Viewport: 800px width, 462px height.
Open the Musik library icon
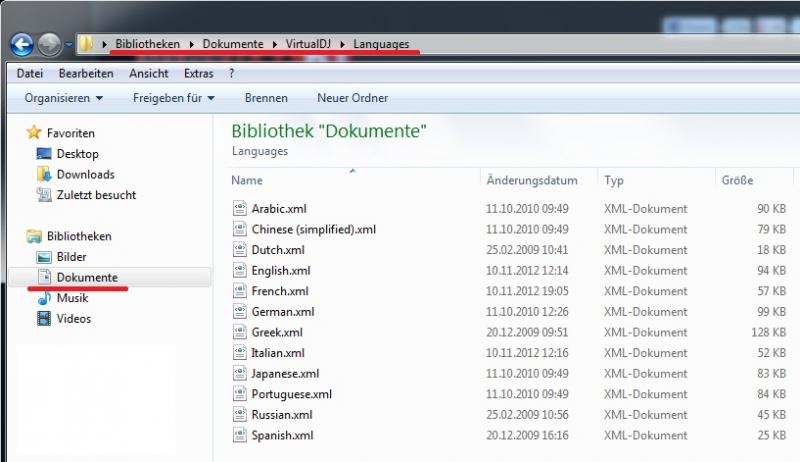pyautogui.click(x=43, y=298)
